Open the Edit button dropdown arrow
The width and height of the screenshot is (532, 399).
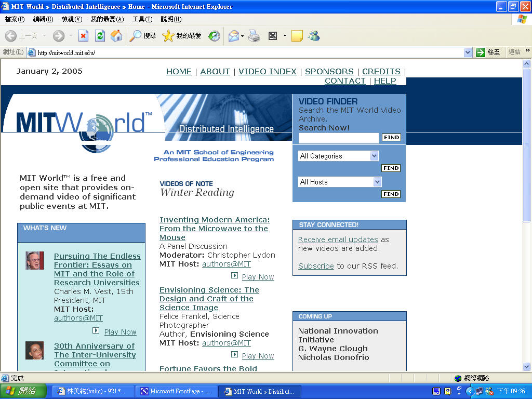(x=285, y=36)
